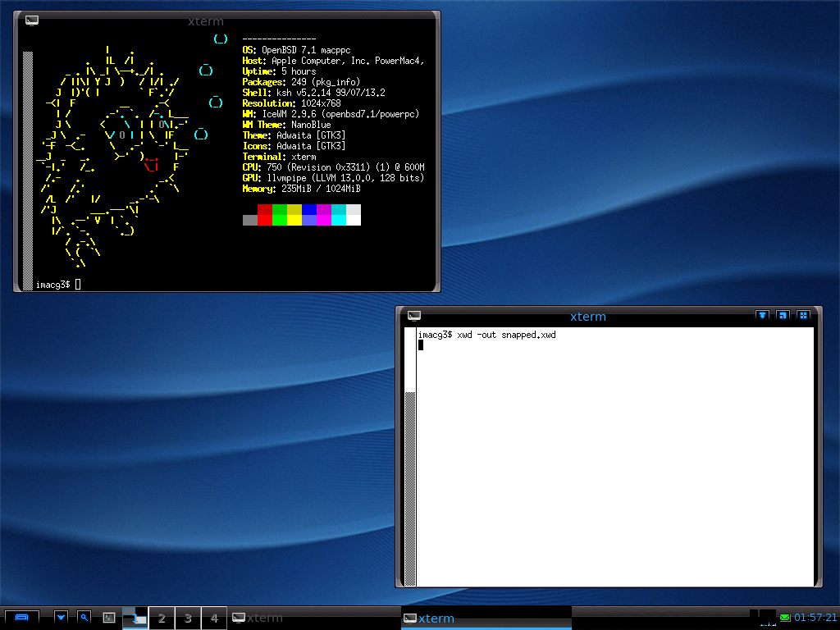
Task: Open window menu icon of white xterm
Action: tap(414, 316)
